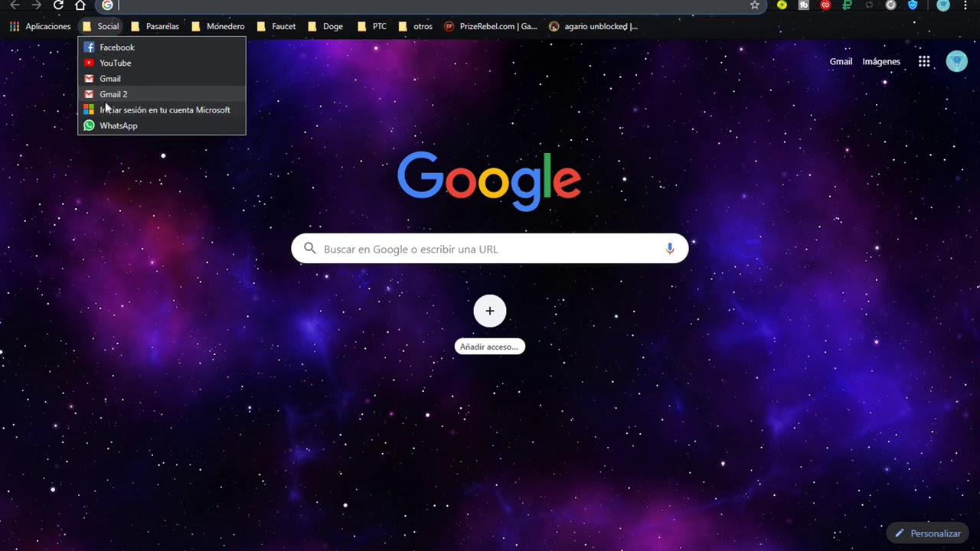Open the yellow round extension icon
The height and width of the screenshot is (551, 980).
click(782, 5)
